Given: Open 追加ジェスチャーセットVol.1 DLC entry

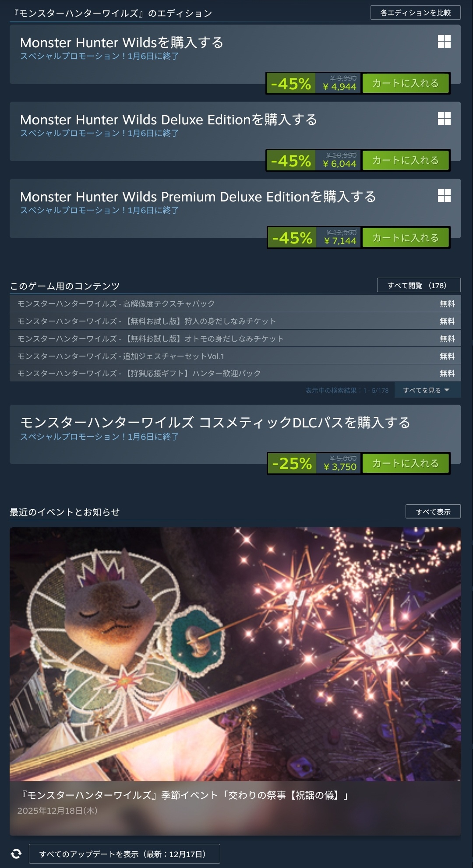Looking at the screenshot, I should [235, 356].
